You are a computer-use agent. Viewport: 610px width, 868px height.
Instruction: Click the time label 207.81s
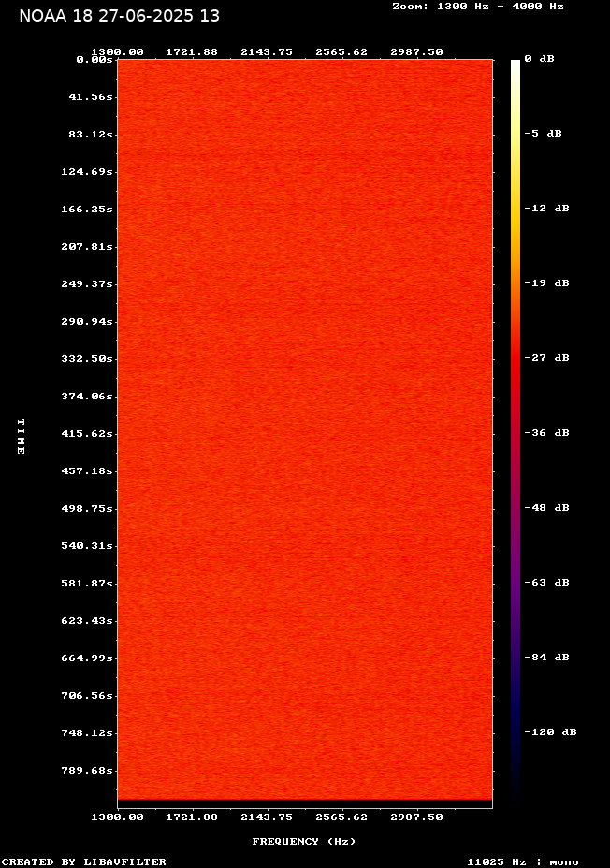[x=87, y=247]
